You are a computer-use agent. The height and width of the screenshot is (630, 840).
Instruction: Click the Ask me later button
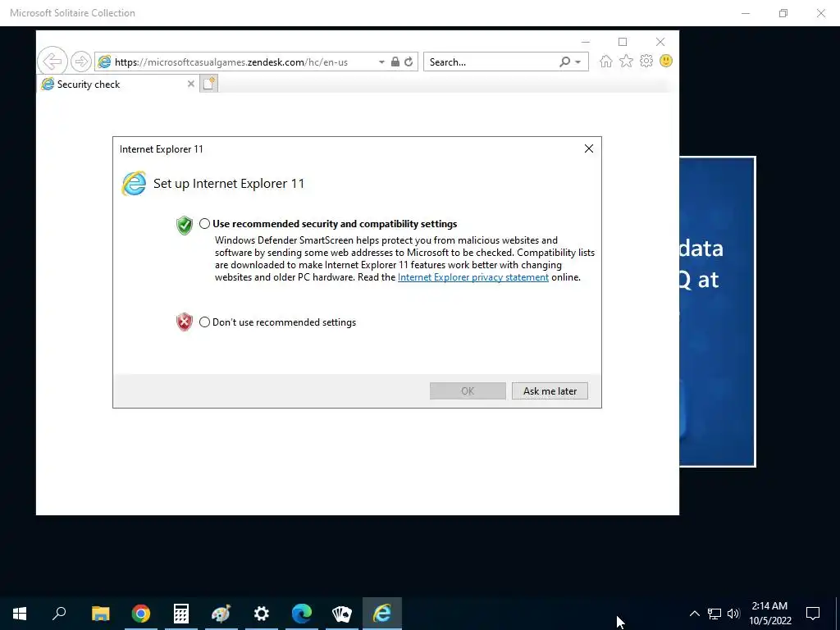point(550,391)
